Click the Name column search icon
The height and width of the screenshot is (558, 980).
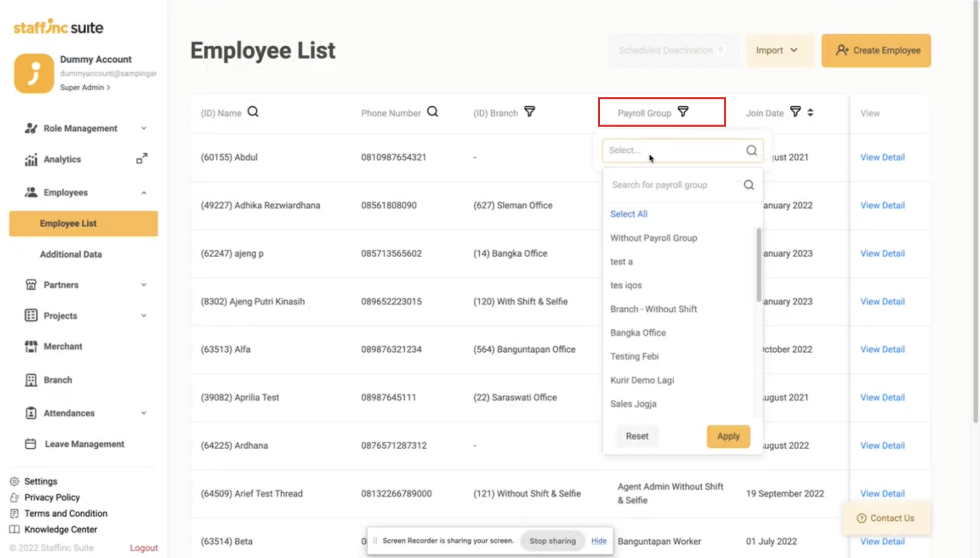[x=253, y=112]
